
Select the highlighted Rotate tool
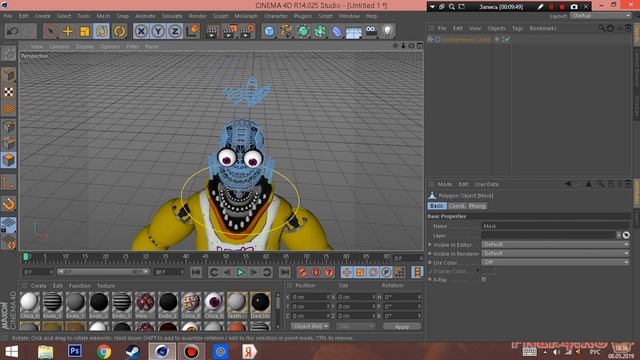click(101, 31)
